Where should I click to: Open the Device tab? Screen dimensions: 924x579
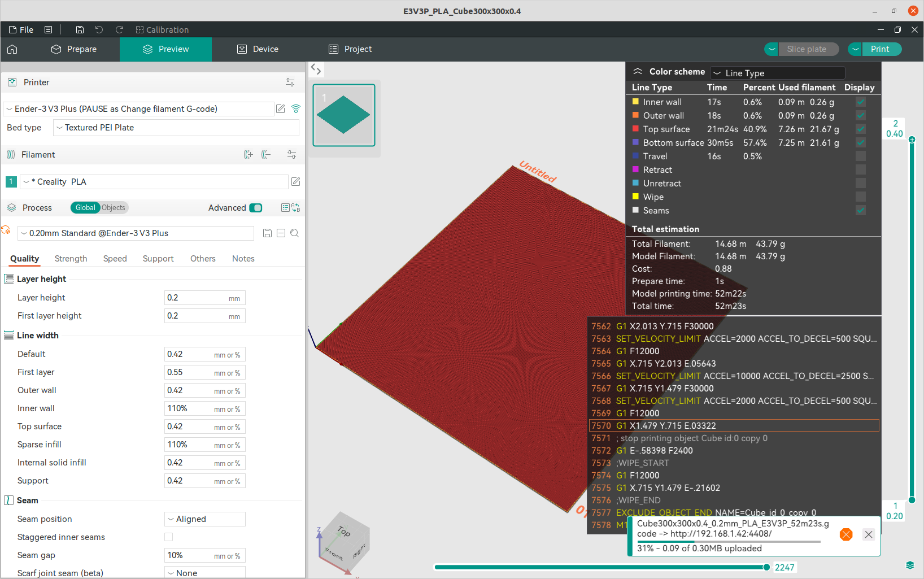pyautogui.click(x=258, y=49)
